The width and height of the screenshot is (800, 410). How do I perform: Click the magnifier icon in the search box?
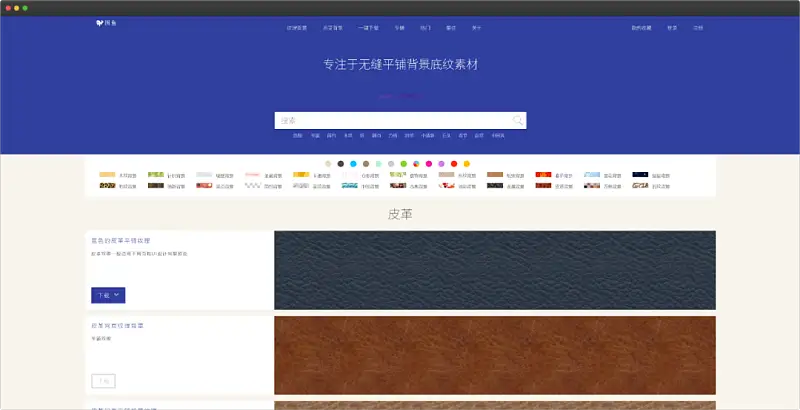point(517,120)
